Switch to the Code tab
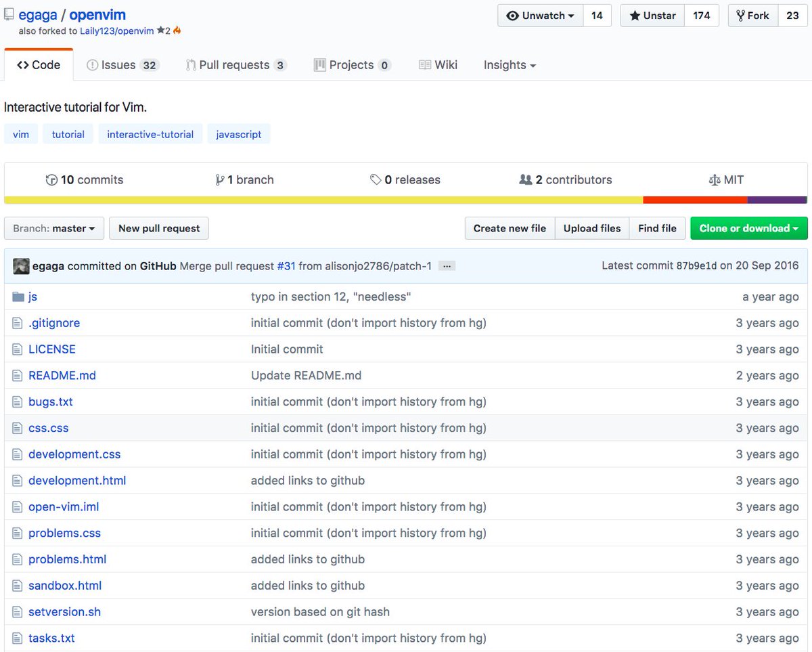The height and width of the screenshot is (652, 812). click(x=39, y=65)
